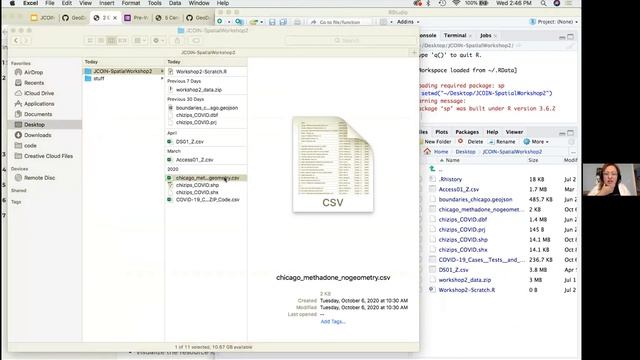The height and width of the screenshot is (360, 640).
Task: Click Go to file/function field
Action: 340,22
